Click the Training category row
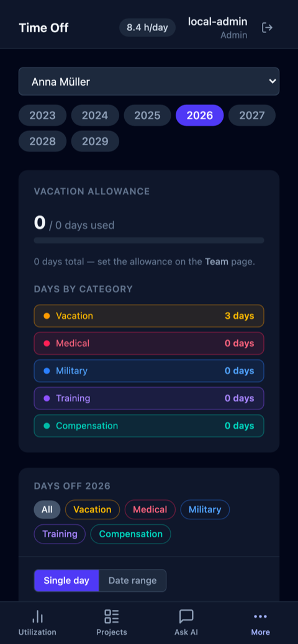 pyautogui.click(x=149, y=398)
